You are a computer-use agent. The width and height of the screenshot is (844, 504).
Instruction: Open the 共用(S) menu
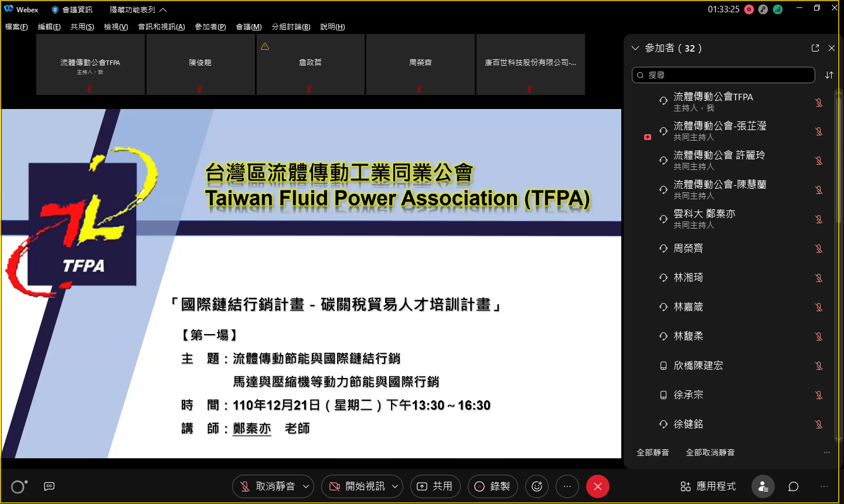point(82,27)
